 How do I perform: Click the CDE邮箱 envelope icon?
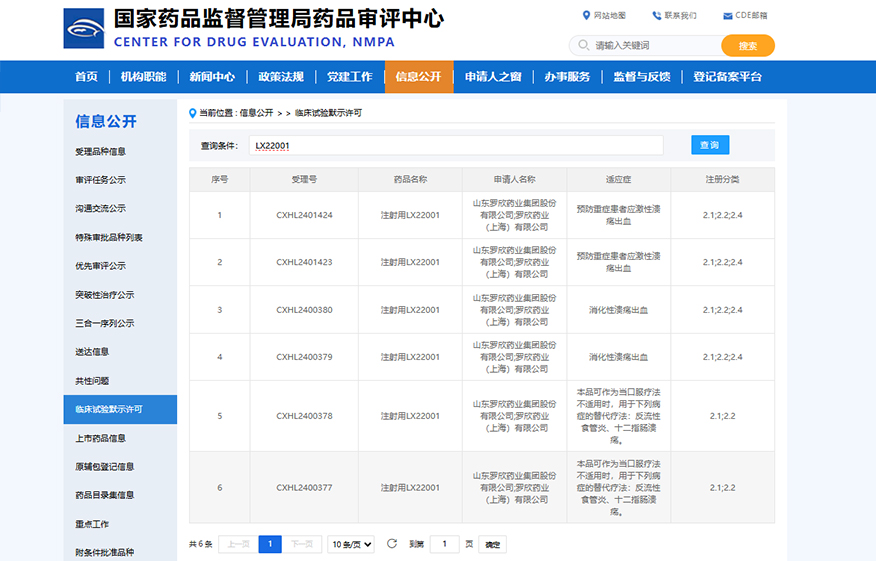click(727, 15)
